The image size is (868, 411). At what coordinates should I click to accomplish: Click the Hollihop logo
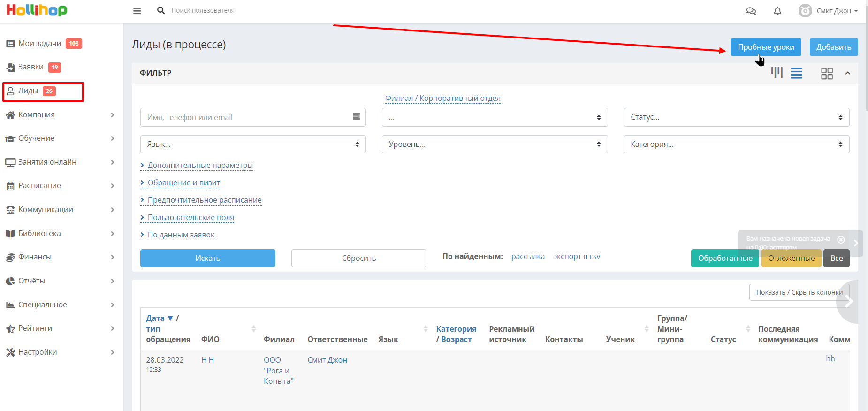(37, 10)
